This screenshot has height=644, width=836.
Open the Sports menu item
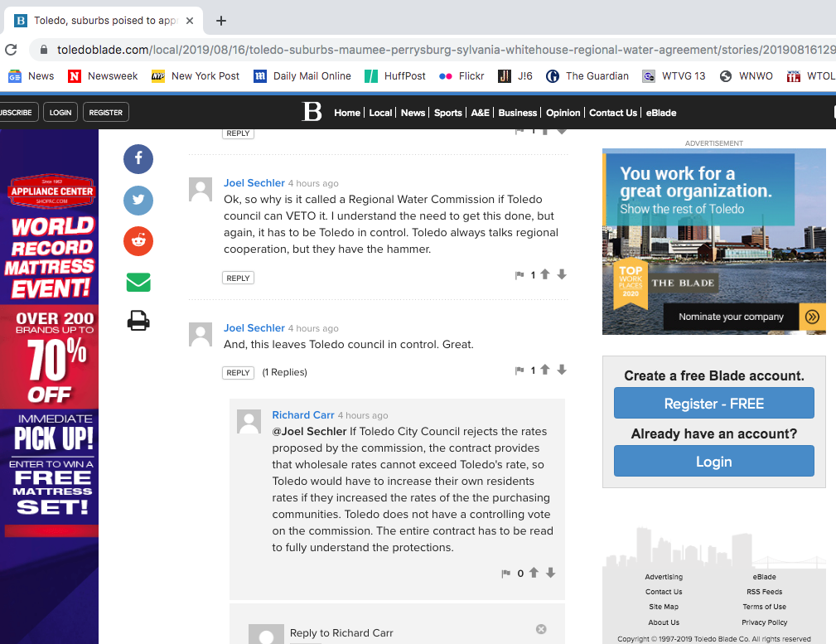click(447, 113)
